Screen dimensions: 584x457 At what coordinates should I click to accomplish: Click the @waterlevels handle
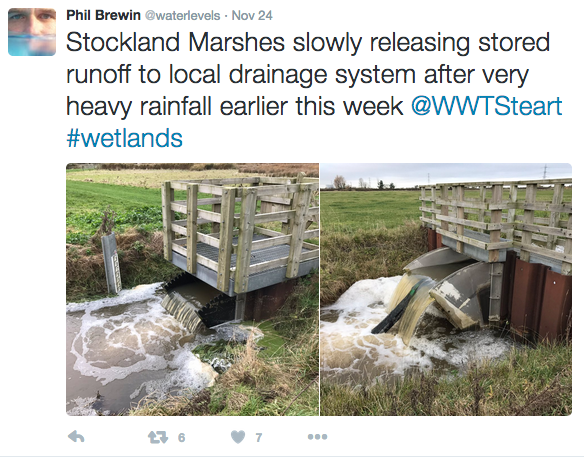182,16
